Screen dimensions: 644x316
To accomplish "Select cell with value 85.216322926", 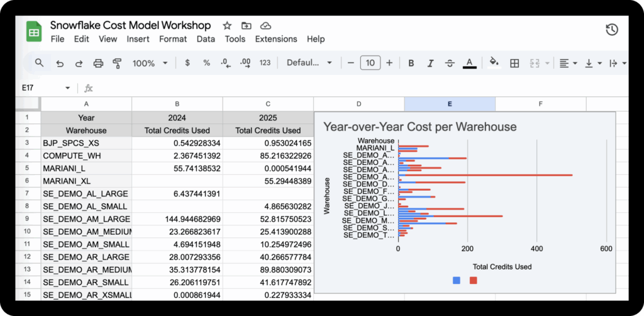I will point(268,155).
